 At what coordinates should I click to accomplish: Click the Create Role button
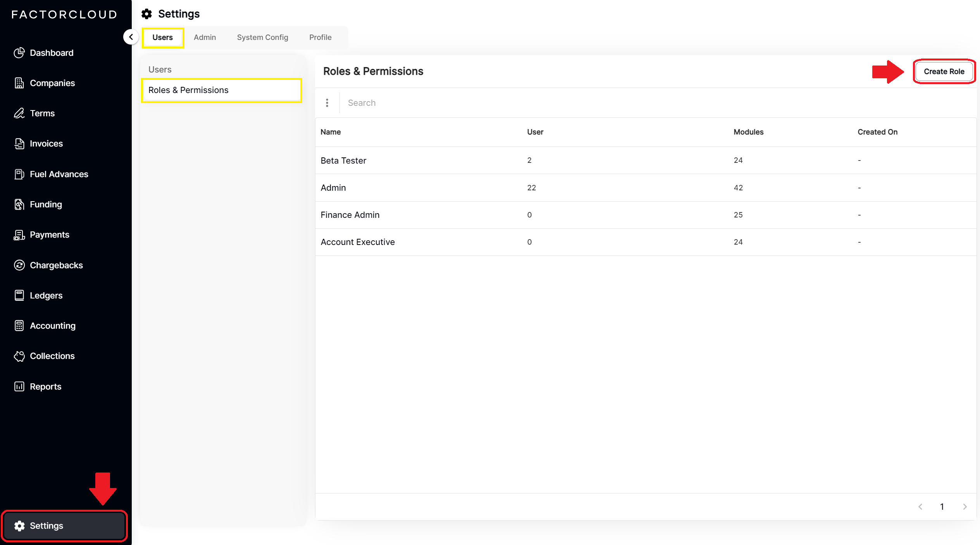(944, 71)
